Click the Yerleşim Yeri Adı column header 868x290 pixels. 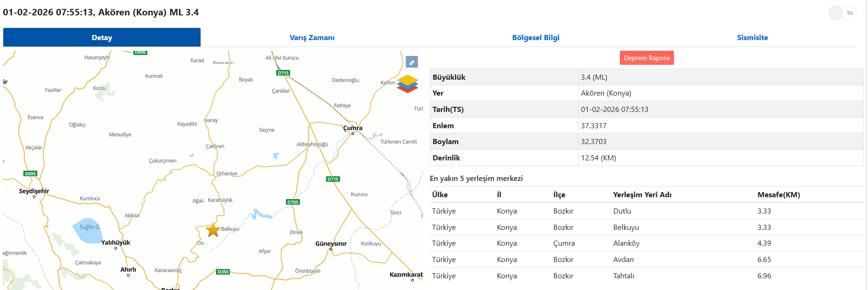click(642, 195)
